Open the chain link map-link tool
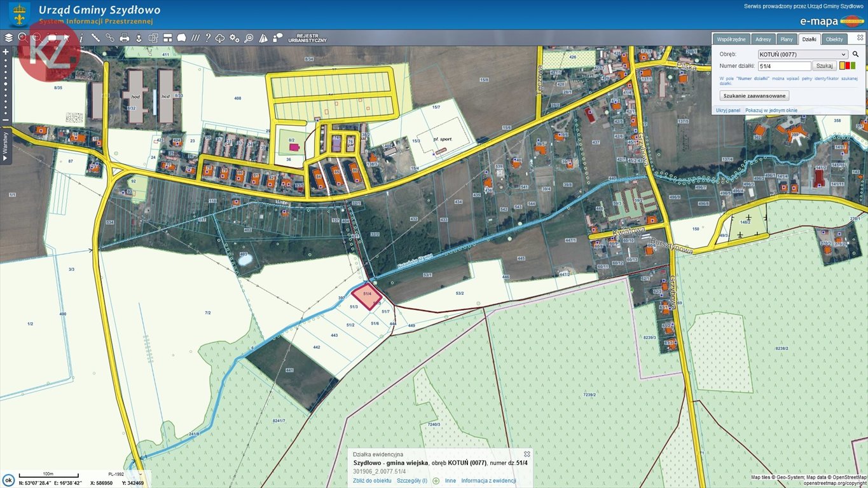This screenshot has width=868, height=488. (x=110, y=37)
